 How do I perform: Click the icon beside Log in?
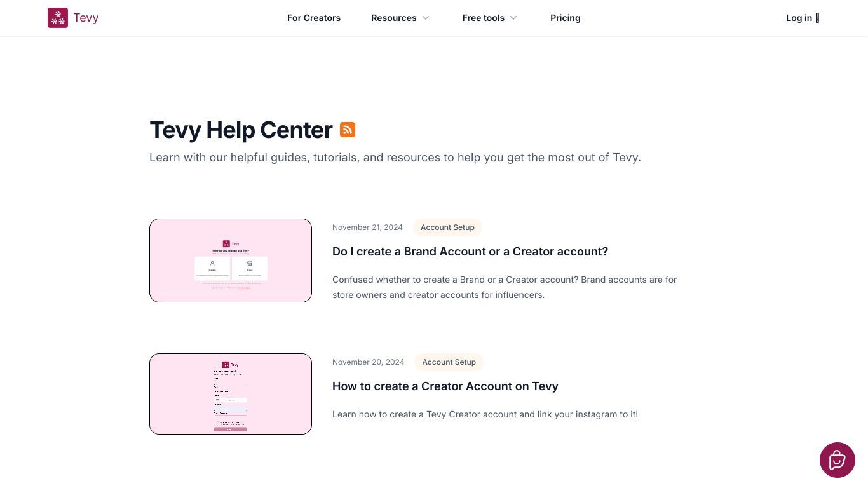817,18
